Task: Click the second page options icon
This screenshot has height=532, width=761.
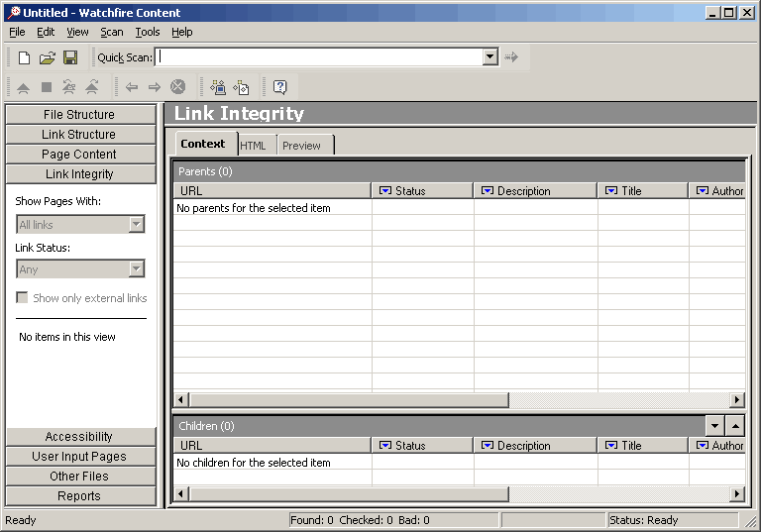Action: click(241, 87)
